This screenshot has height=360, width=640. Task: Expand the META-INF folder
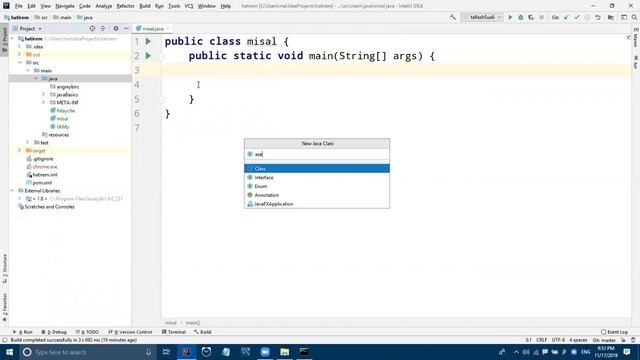pos(44,102)
